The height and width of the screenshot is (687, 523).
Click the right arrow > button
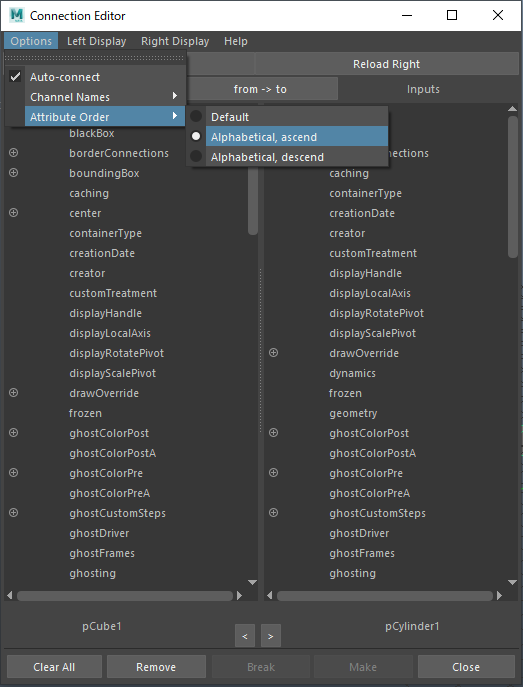[x=271, y=636]
